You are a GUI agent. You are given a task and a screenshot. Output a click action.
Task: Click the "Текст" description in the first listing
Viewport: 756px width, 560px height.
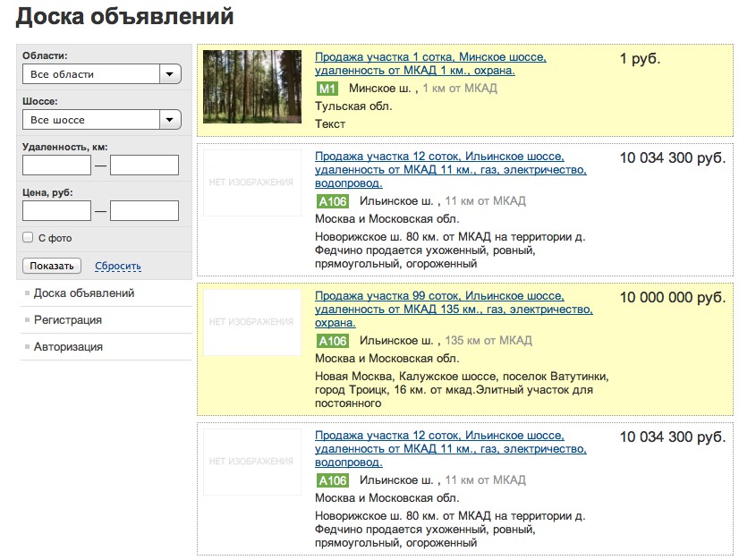tap(330, 124)
